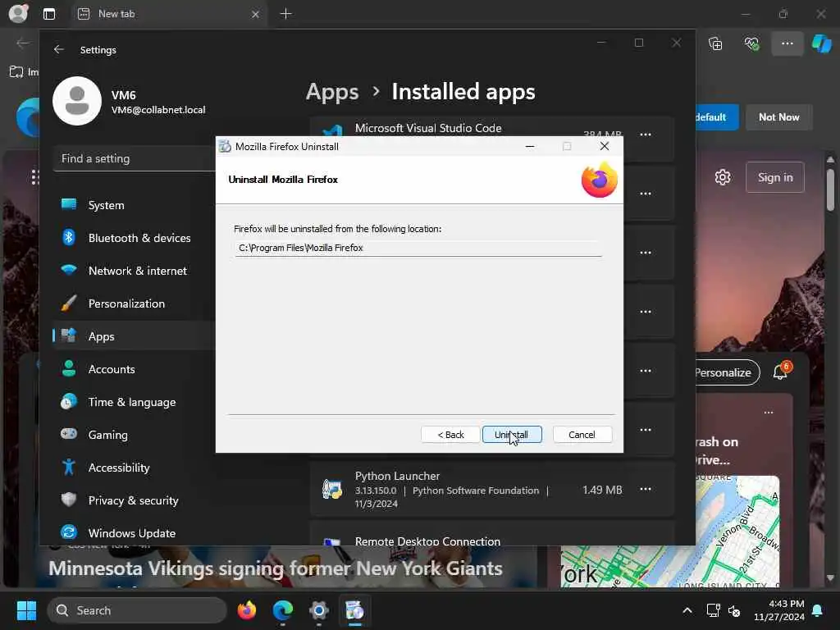Image resolution: width=840 pixels, height=630 pixels.
Task: Click the Find a setting search box
Action: [x=134, y=158]
